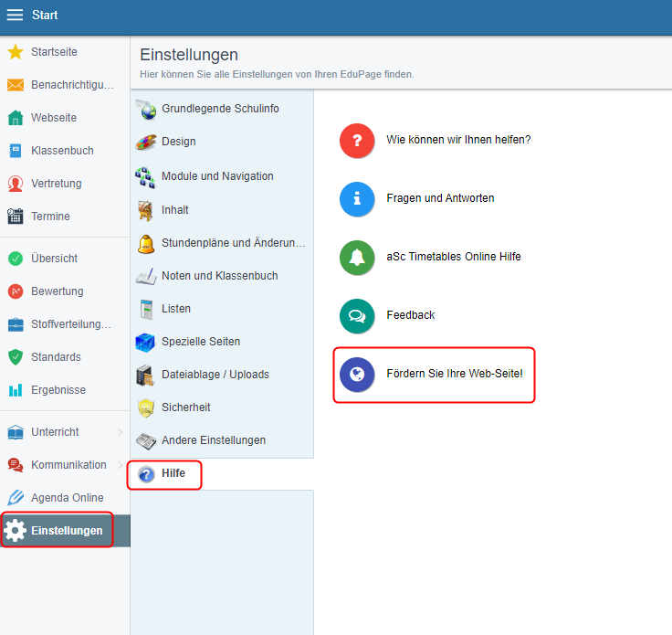Open the Inhalt settings category

click(x=222, y=210)
